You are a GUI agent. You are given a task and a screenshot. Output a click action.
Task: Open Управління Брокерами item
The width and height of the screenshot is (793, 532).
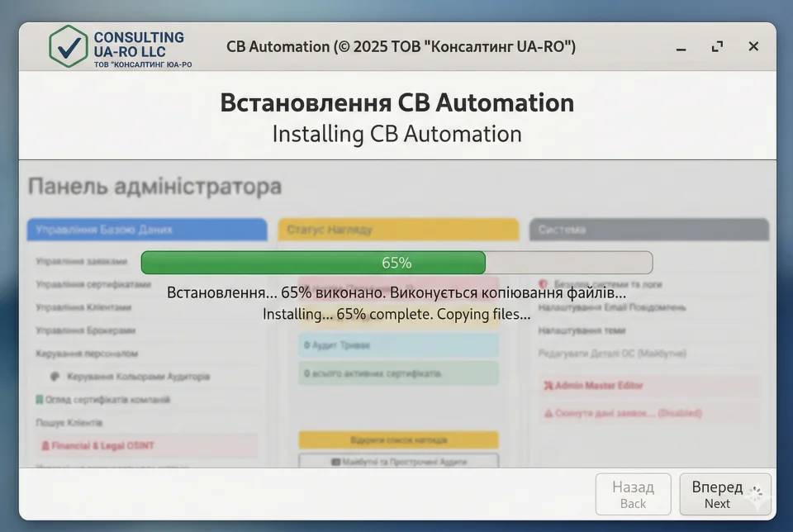85,330
